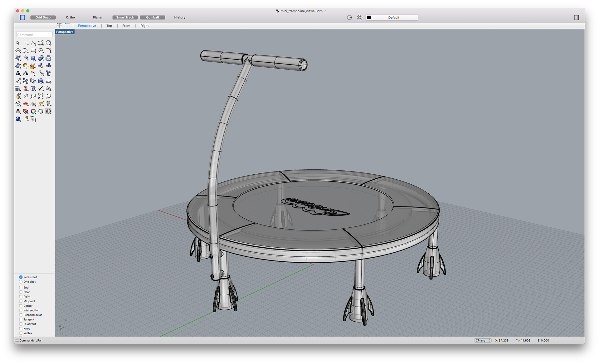This screenshot has height=364, width=599.
Task: Toggle Ortho mode
Action: point(71,17)
